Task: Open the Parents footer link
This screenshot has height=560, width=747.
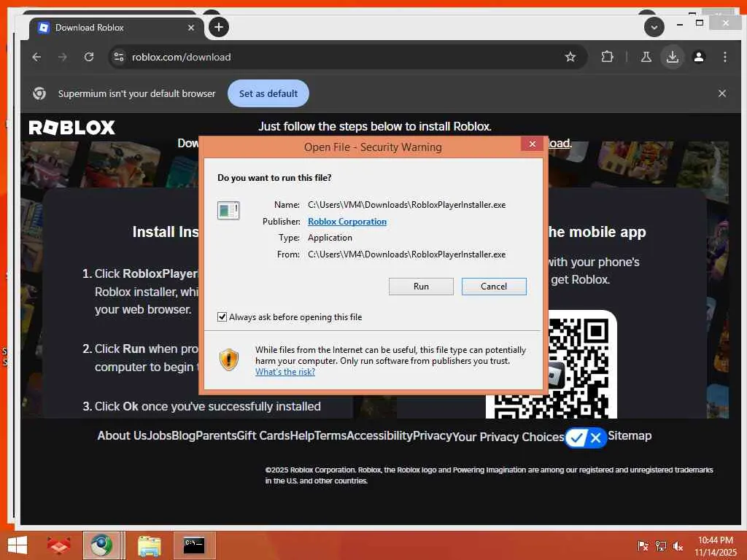Action: 216,436
